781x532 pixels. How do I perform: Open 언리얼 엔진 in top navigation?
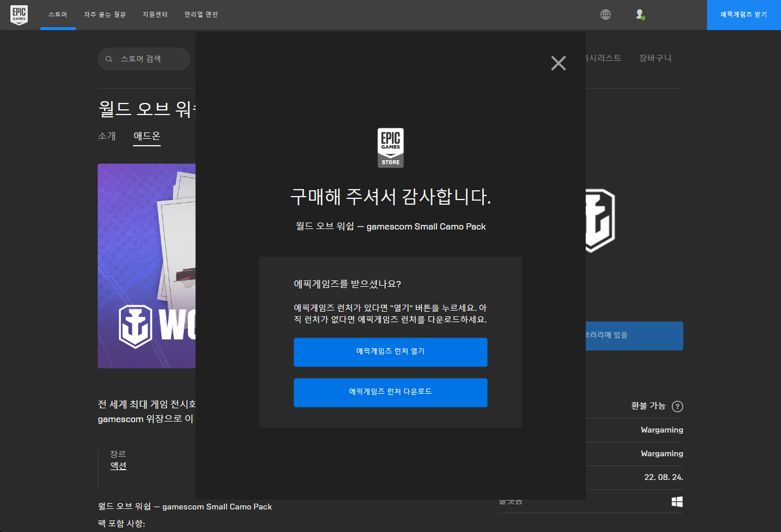pyautogui.click(x=201, y=14)
